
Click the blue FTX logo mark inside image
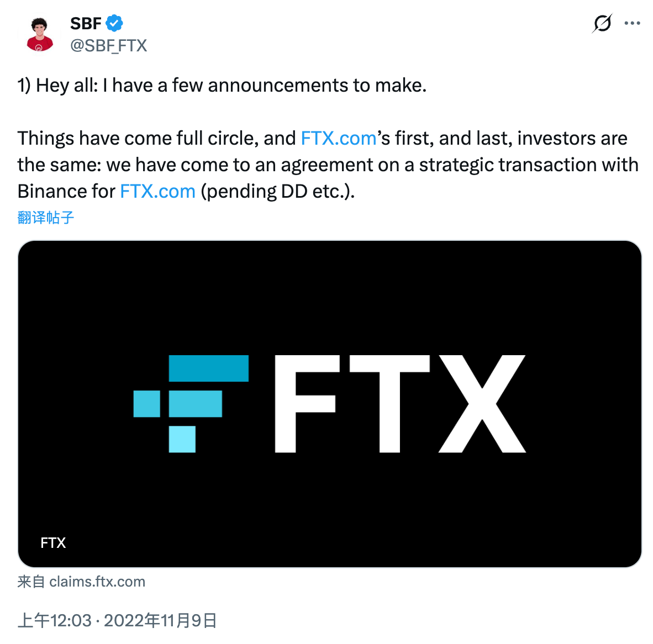[192, 403]
